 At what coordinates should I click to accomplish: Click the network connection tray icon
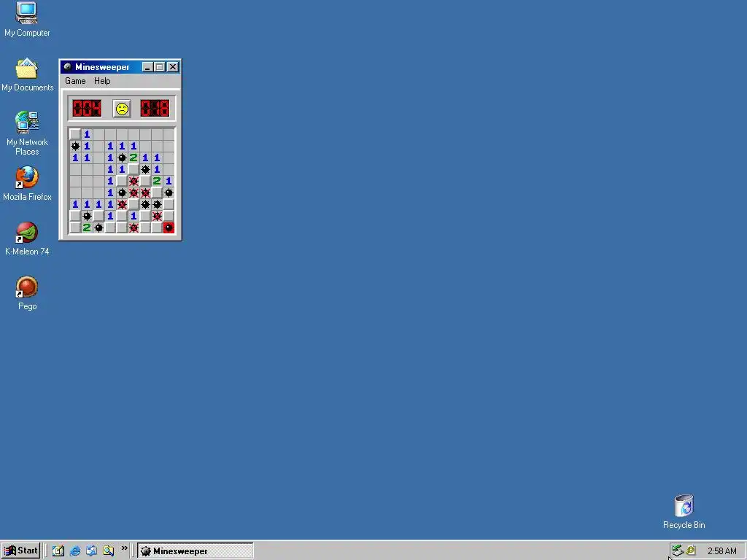(x=678, y=551)
